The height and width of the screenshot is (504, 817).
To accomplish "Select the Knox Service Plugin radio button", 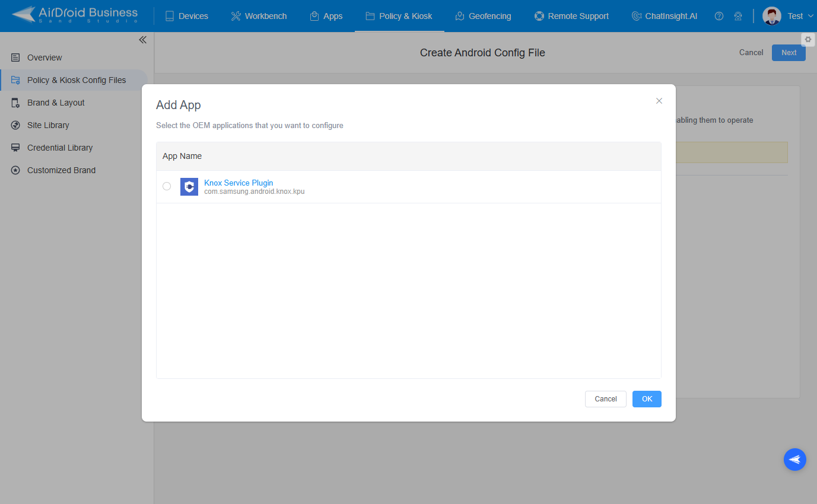I will 167,186.
